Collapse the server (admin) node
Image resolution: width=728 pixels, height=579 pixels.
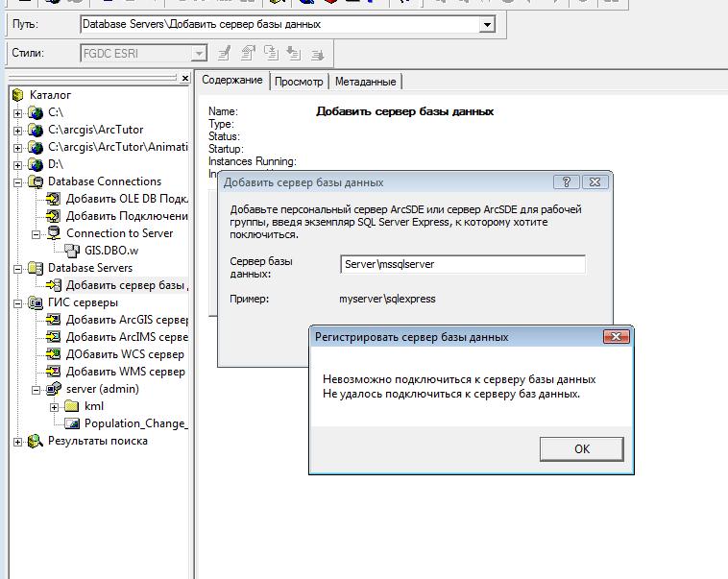click(36, 390)
